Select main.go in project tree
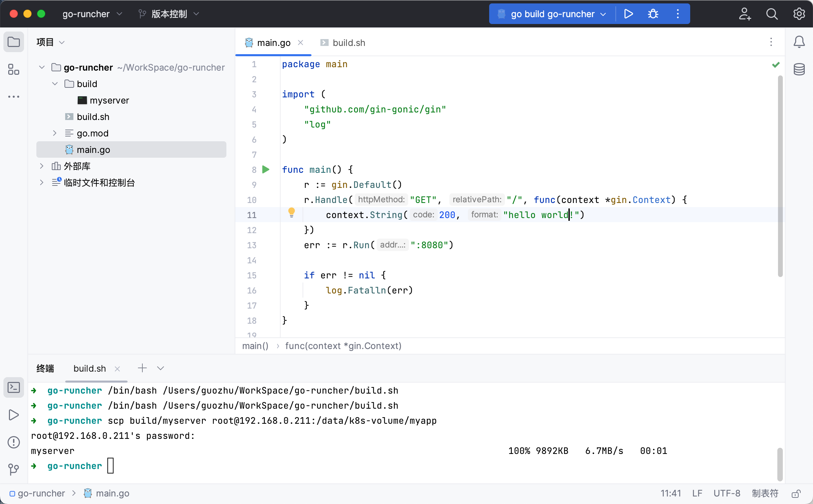Screen dimensions: 813x504 131,149
